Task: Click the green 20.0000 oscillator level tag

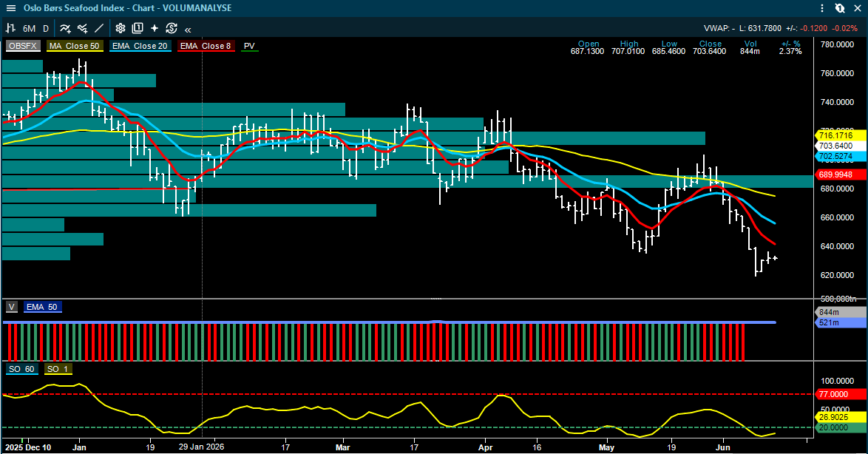Action: (x=841, y=427)
